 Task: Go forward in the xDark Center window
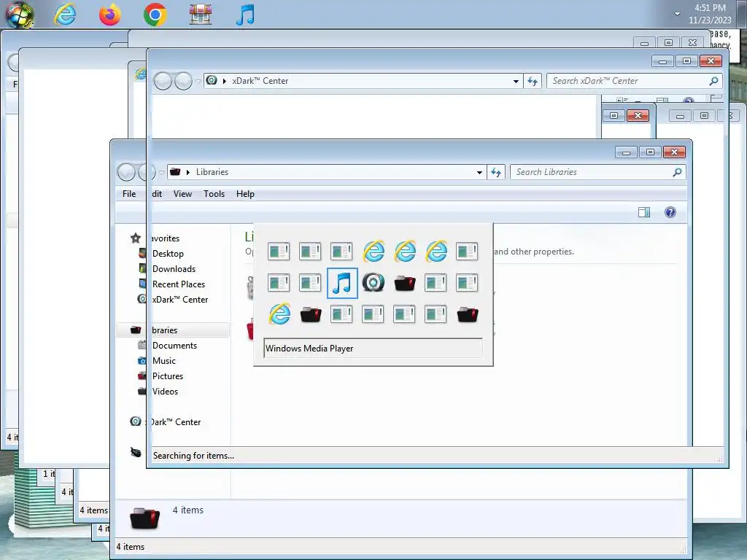point(183,81)
